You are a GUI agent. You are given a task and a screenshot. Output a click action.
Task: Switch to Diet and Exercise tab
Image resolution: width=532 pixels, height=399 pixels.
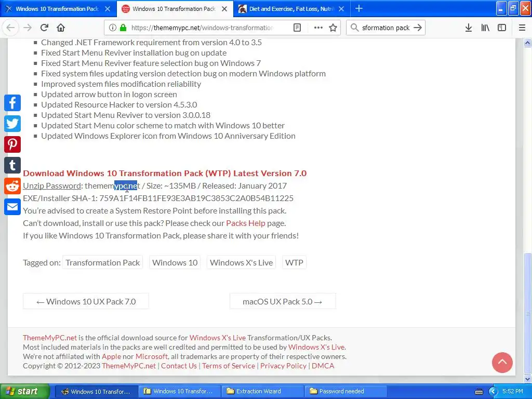pyautogui.click(x=291, y=9)
